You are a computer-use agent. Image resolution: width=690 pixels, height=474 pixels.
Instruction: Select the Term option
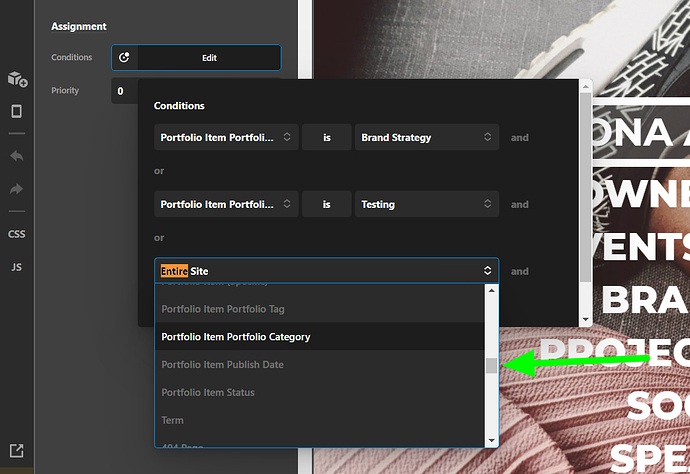pos(319,420)
